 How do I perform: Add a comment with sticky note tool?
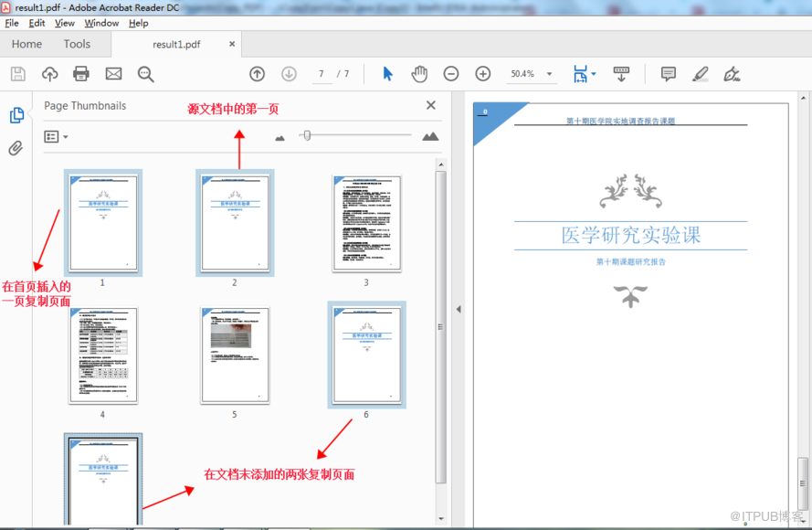(x=668, y=74)
